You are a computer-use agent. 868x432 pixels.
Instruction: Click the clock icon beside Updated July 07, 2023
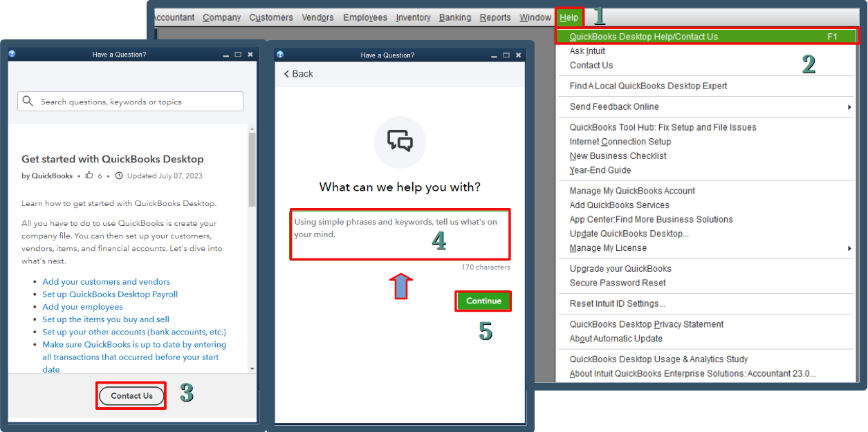point(119,176)
